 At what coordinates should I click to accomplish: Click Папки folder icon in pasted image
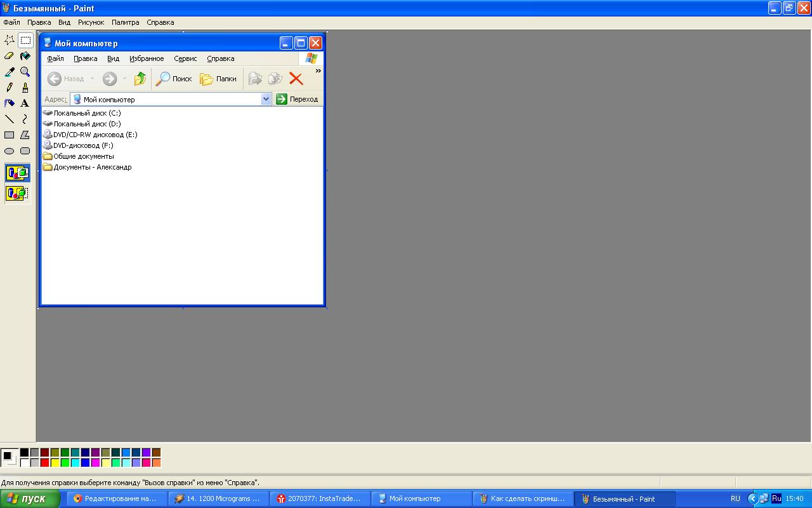218,79
